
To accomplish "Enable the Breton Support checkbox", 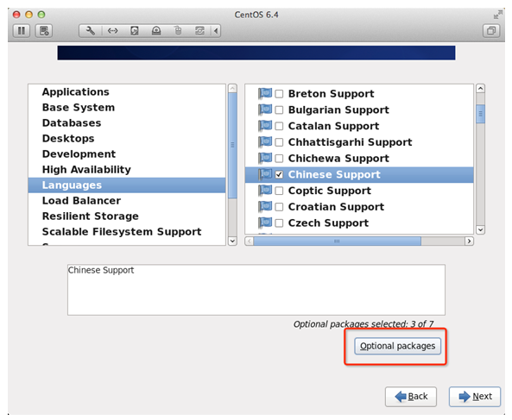I will pos(279,94).
